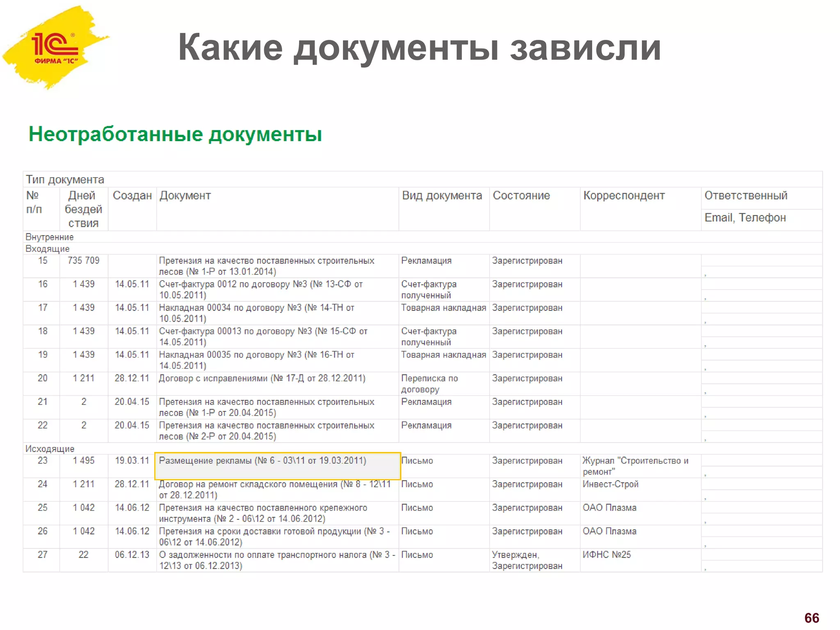Click the 'Дней бездействия' column header
This screenshot has width=840, height=630.
tap(84, 209)
